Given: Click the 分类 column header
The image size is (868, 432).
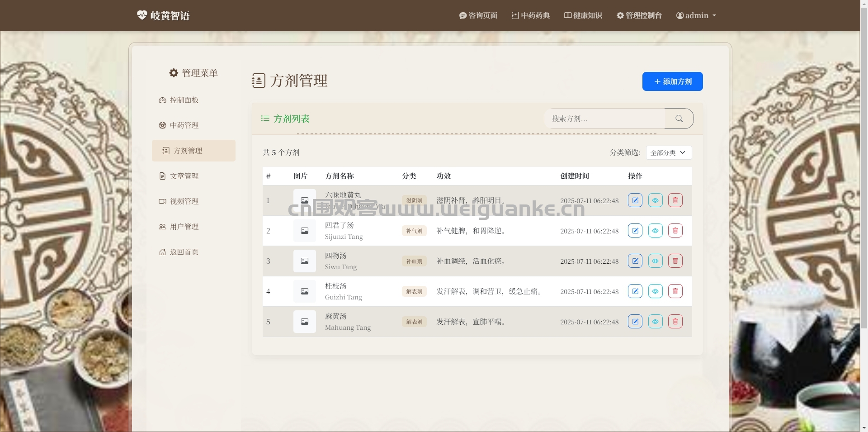Looking at the screenshot, I should click(409, 176).
